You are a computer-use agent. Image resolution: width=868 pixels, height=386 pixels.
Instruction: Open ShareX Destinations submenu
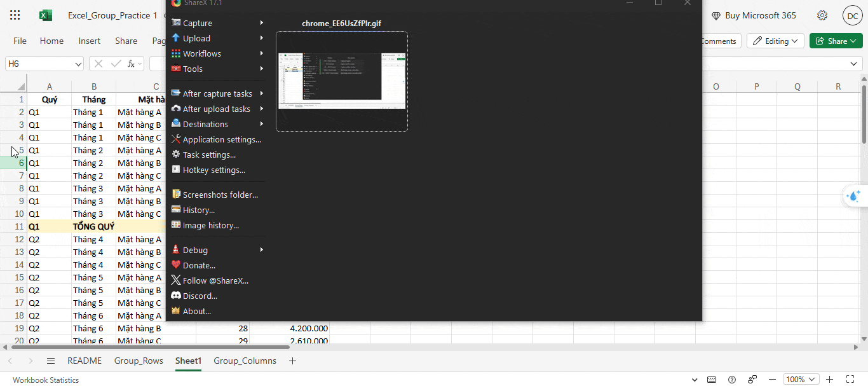click(218, 124)
